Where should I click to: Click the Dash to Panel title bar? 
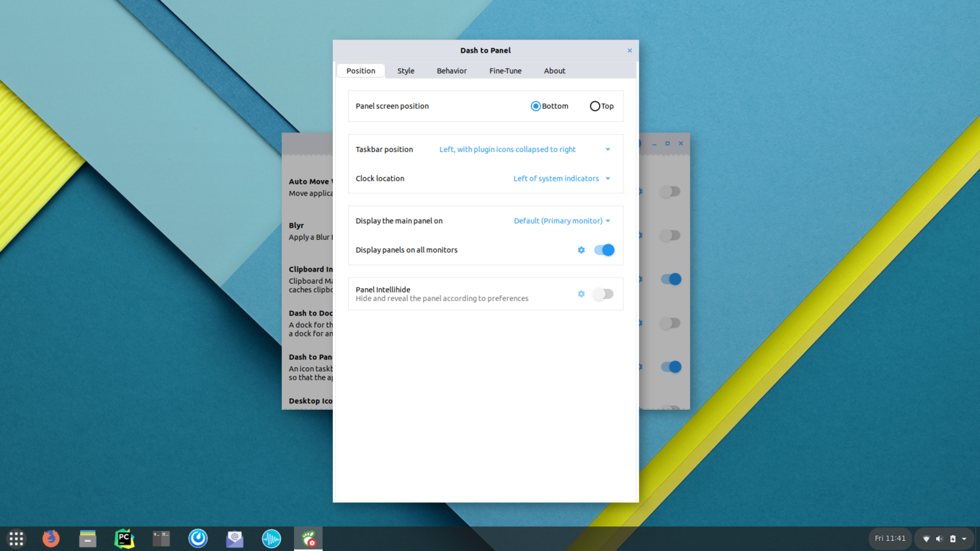click(486, 50)
